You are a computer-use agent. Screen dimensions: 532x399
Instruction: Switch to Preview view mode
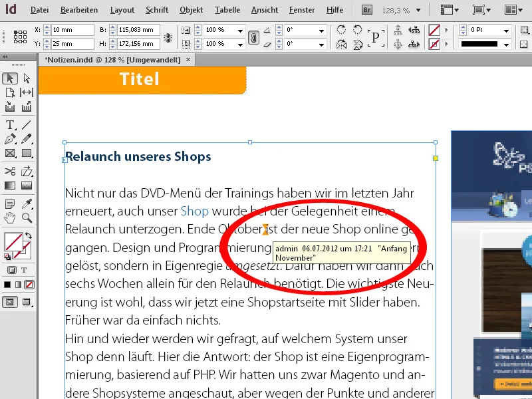click(27, 302)
